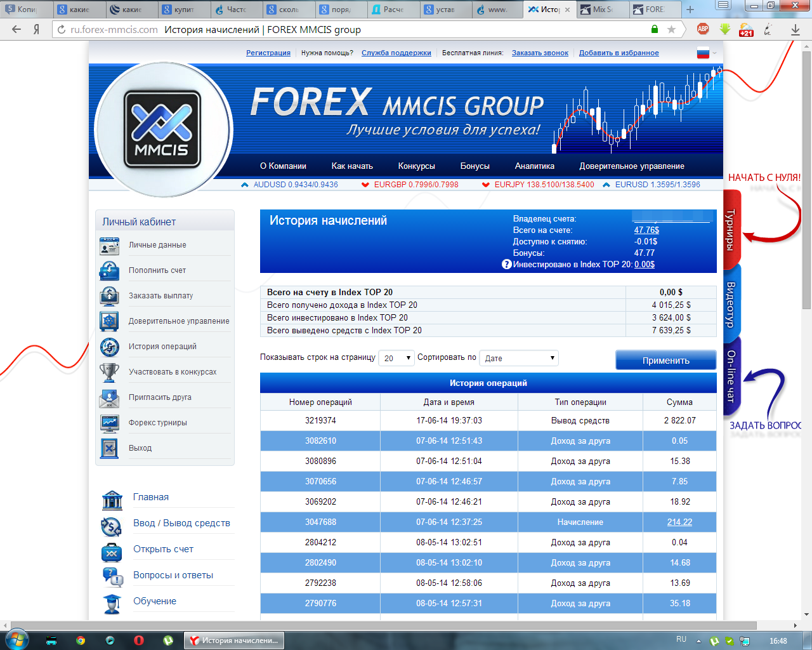Open rows per page dropdown
Viewport: 812px width, 650px height.
click(396, 358)
